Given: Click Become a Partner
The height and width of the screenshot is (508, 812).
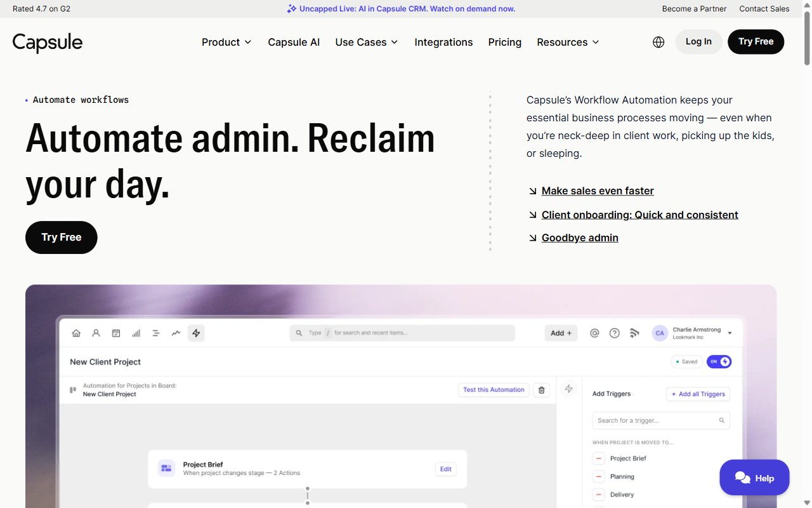Looking at the screenshot, I should point(695,9).
